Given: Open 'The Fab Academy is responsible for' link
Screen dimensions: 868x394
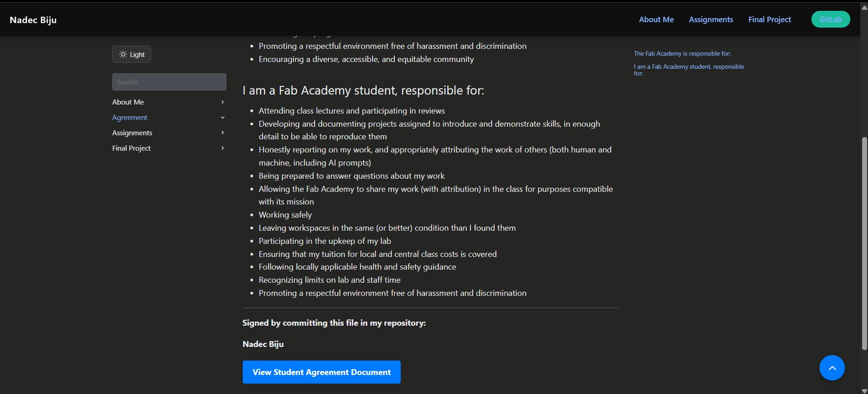Looking at the screenshot, I should tap(681, 53).
